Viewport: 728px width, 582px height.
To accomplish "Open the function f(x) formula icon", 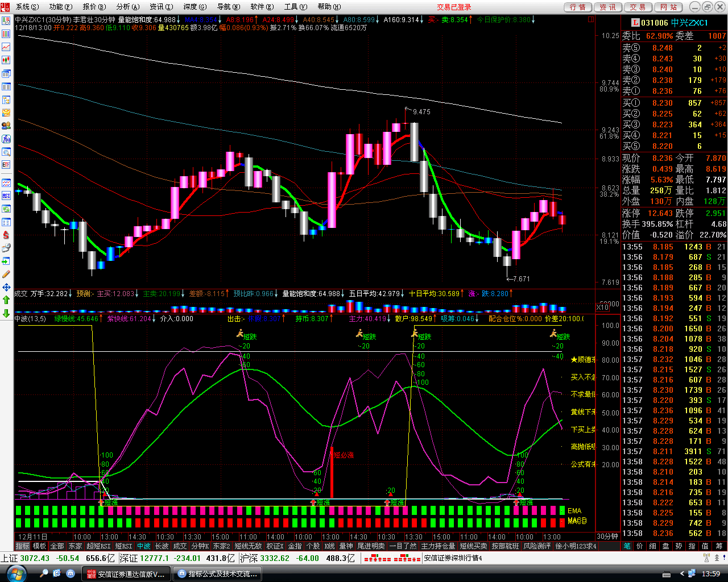I will coord(6,139).
